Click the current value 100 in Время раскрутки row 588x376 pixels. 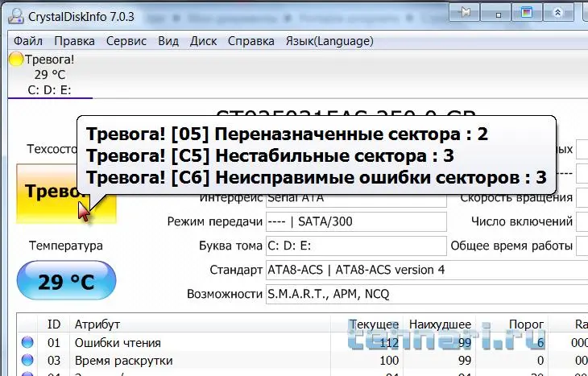coord(389,361)
